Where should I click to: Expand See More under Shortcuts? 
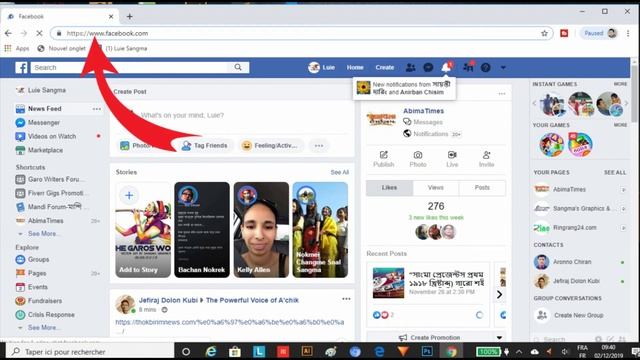[x=43, y=233]
